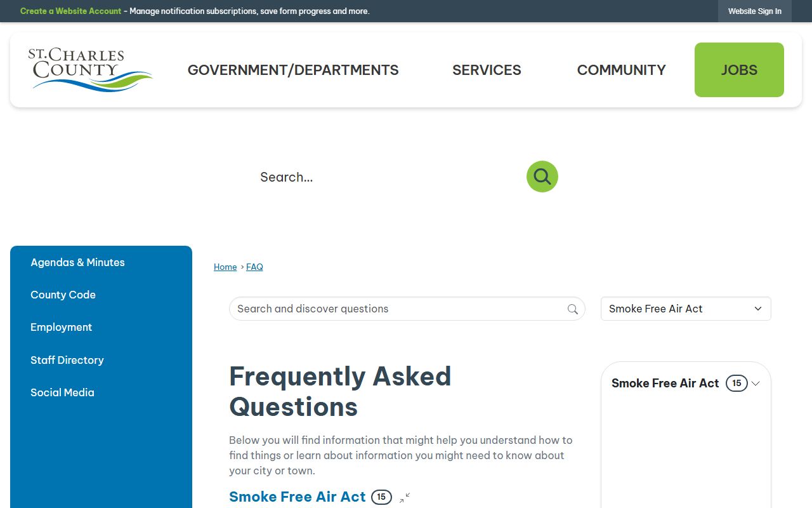Image resolution: width=812 pixels, height=508 pixels.
Task: Open County Code sidebar link
Action: click(x=63, y=295)
